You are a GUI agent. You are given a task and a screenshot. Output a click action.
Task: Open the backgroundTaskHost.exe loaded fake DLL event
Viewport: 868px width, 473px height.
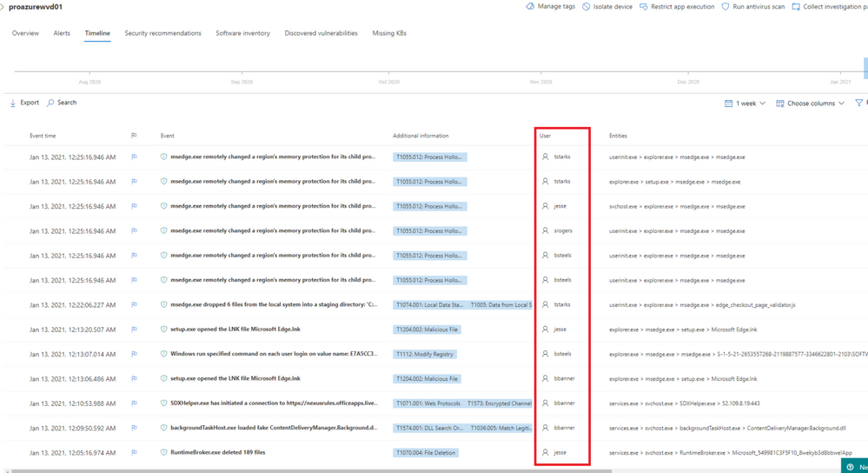274,428
